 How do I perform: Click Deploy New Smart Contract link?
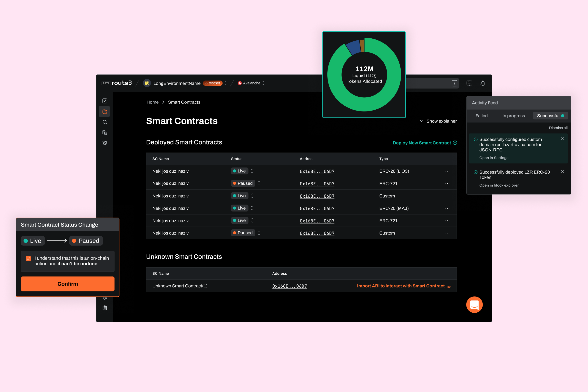425,143
